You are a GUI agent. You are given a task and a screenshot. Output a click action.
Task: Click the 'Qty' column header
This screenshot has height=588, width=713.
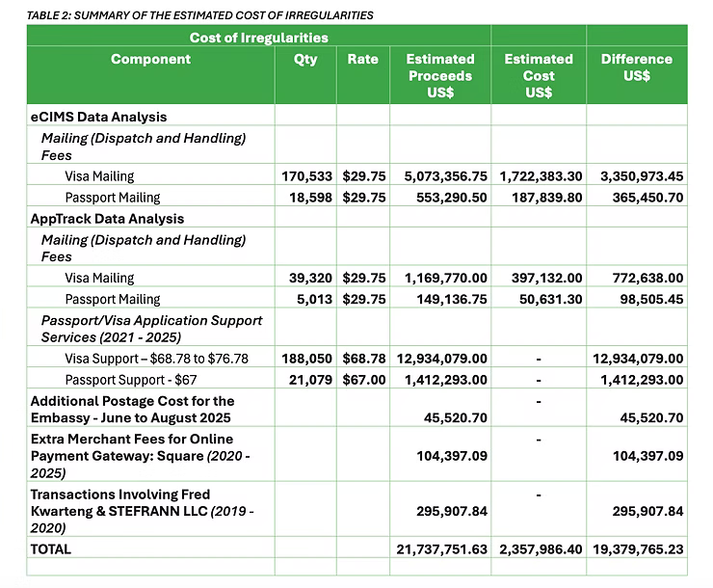[x=305, y=60]
